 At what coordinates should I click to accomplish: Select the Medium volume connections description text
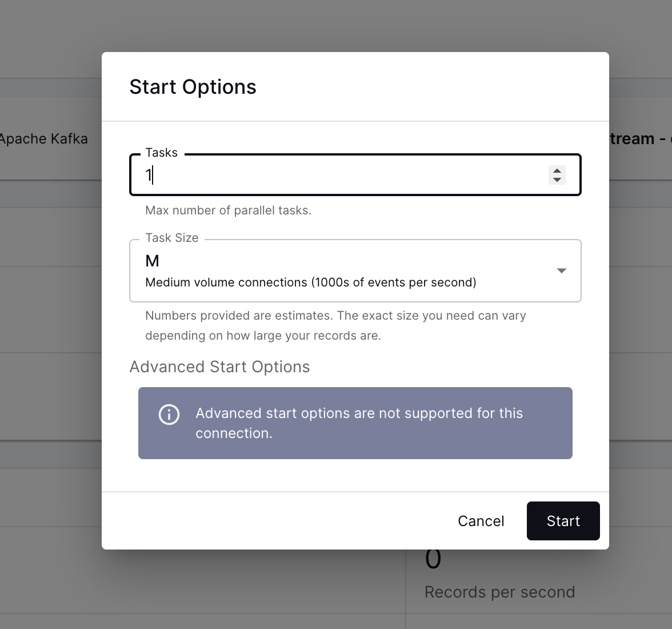point(310,282)
